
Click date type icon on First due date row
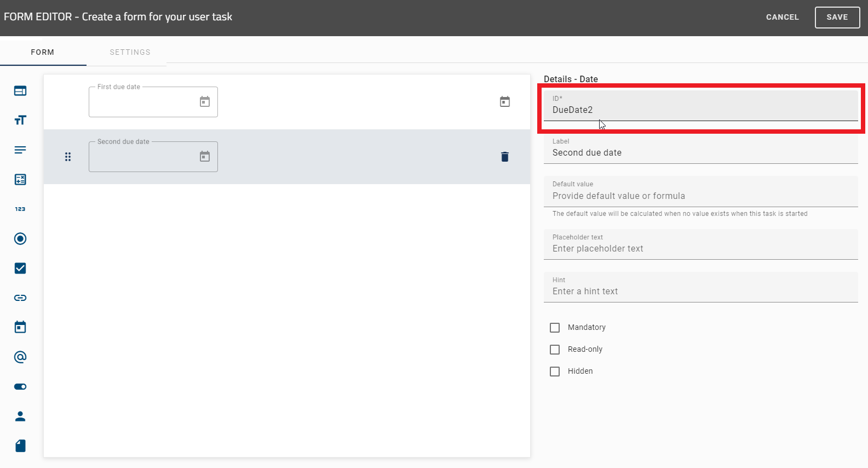(505, 101)
